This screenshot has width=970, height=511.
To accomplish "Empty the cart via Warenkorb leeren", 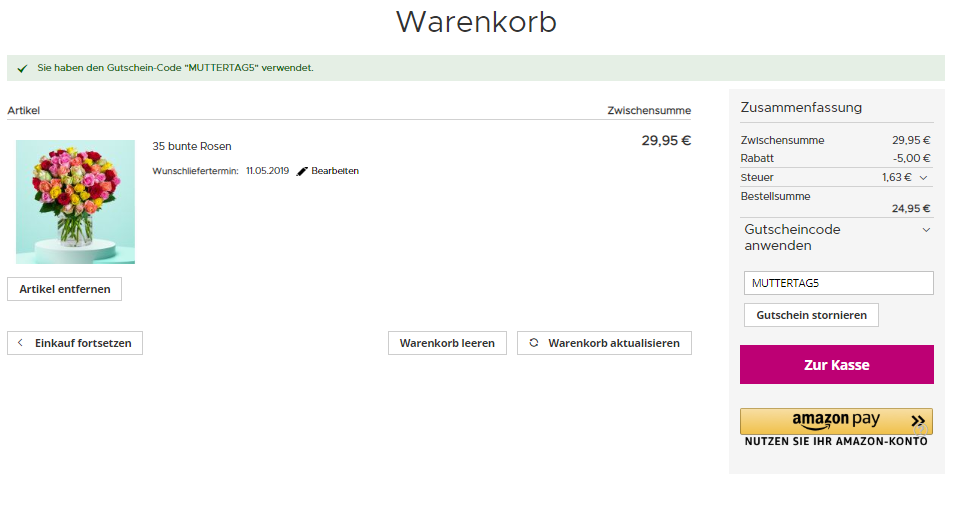I will click(447, 343).
